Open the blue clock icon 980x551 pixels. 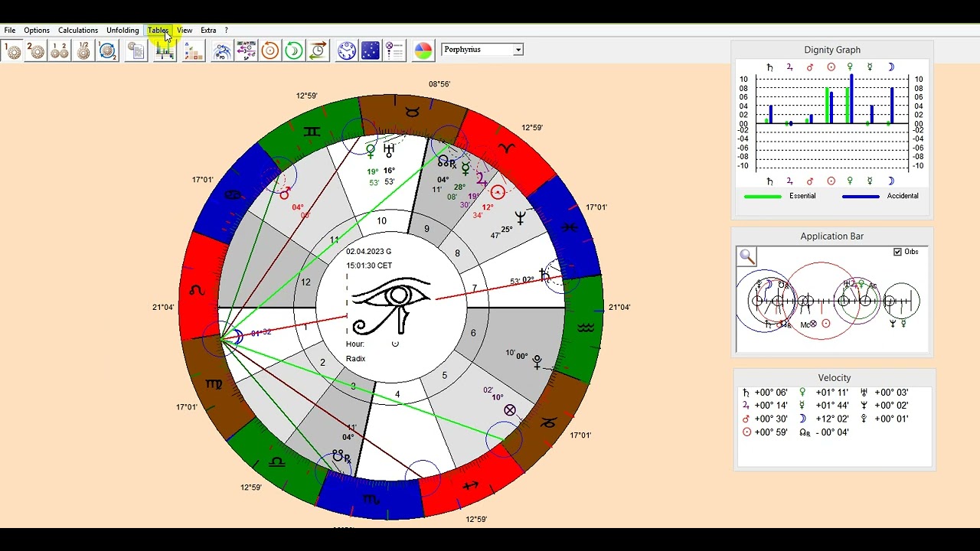click(347, 51)
